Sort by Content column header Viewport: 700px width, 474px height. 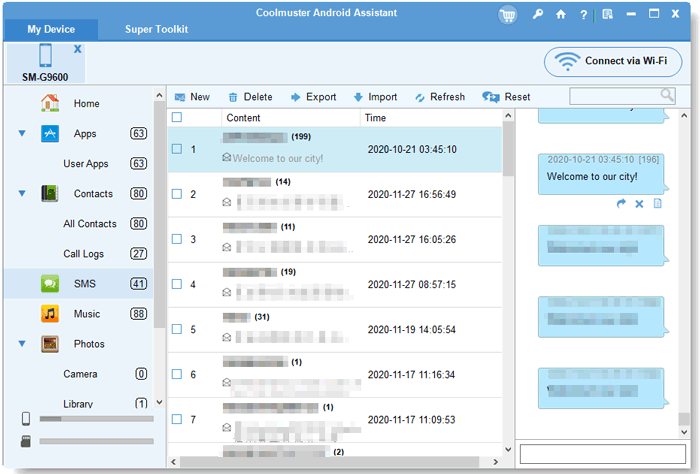(243, 118)
